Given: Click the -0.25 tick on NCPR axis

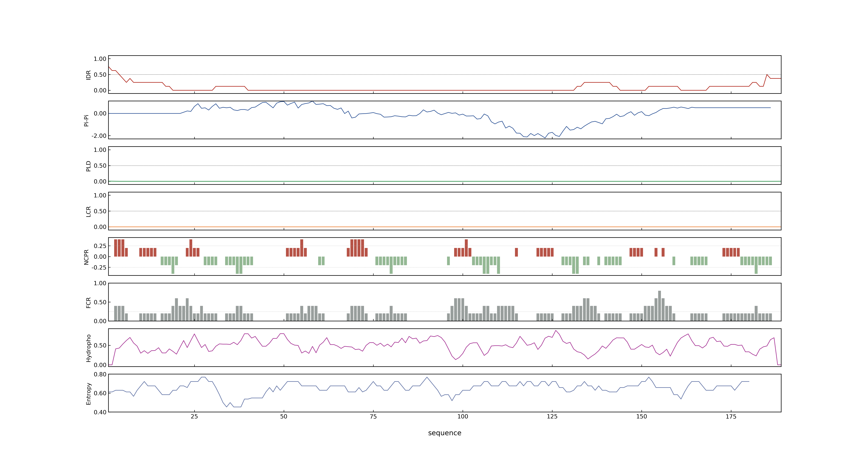Looking at the screenshot, I should coord(99,268).
